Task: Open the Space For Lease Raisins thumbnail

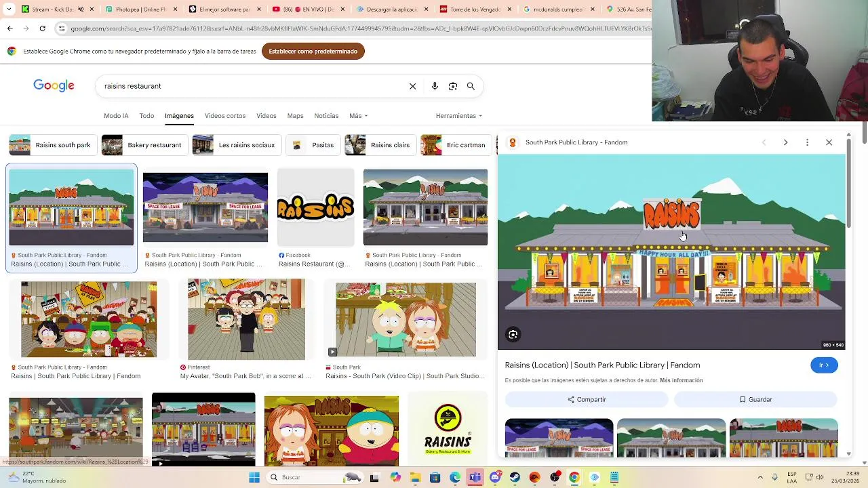Action: click(x=205, y=207)
